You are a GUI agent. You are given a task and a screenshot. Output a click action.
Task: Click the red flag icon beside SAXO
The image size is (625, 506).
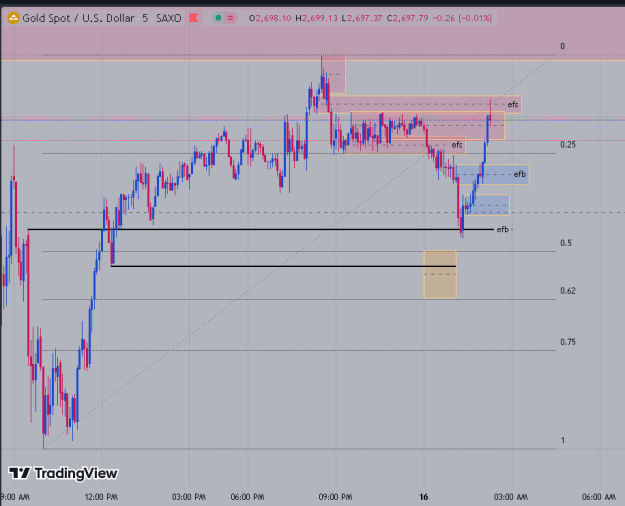(x=194, y=18)
